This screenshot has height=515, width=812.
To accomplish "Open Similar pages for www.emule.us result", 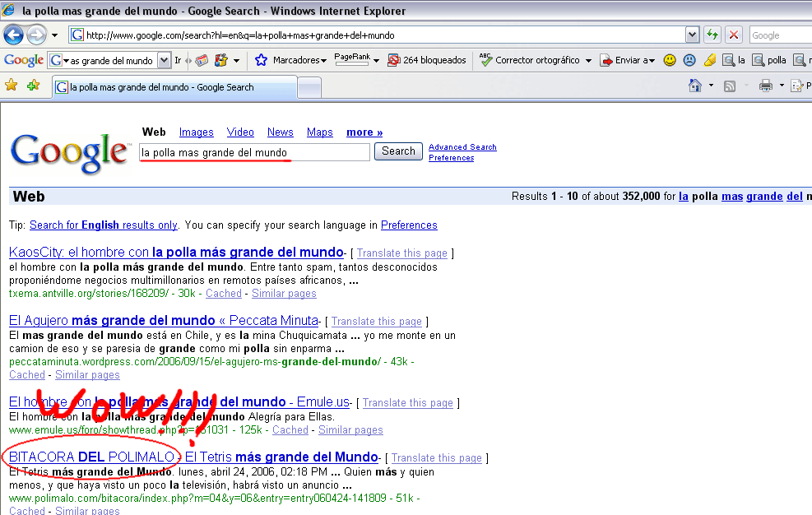I will click(350, 430).
